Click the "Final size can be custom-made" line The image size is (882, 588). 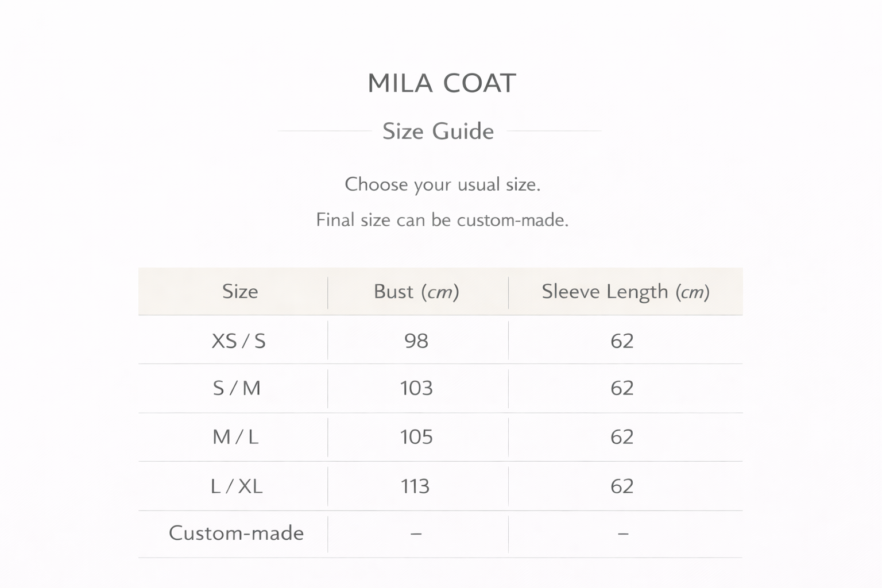click(x=442, y=220)
